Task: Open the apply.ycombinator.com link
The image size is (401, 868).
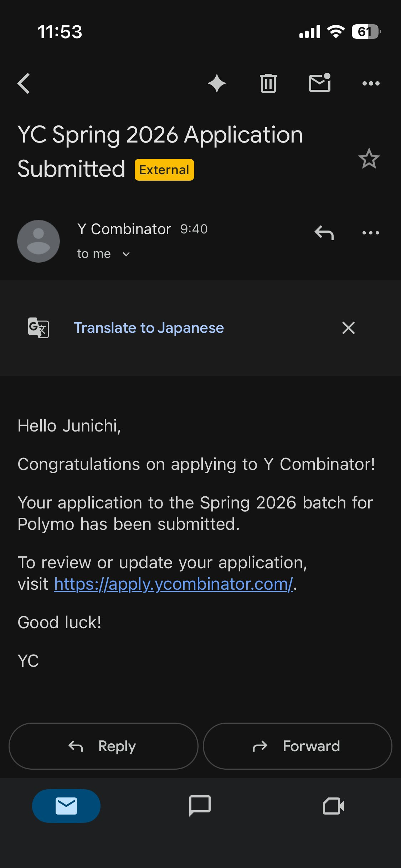Action: [x=173, y=584]
